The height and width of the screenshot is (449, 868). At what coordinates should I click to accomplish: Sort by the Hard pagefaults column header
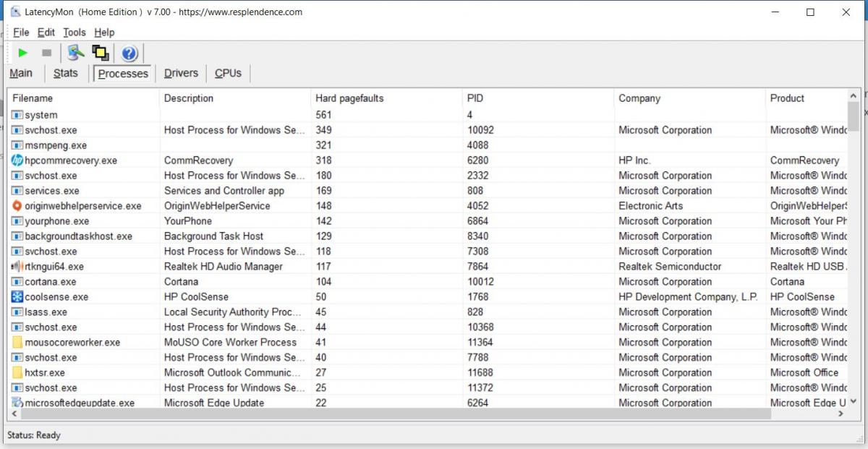click(x=387, y=98)
